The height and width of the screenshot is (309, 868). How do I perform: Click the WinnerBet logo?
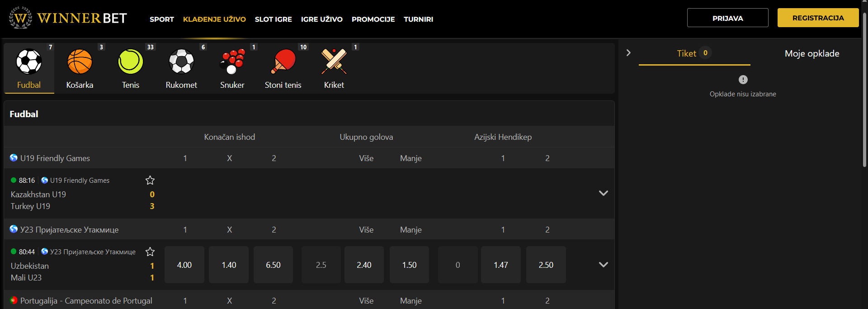click(x=68, y=18)
